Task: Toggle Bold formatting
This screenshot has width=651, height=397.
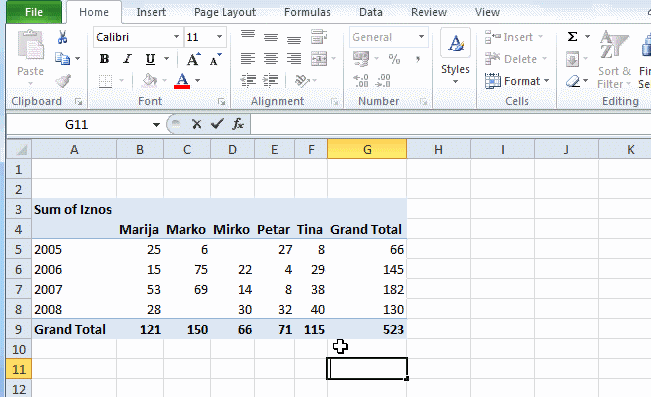Action: [104, 59]
